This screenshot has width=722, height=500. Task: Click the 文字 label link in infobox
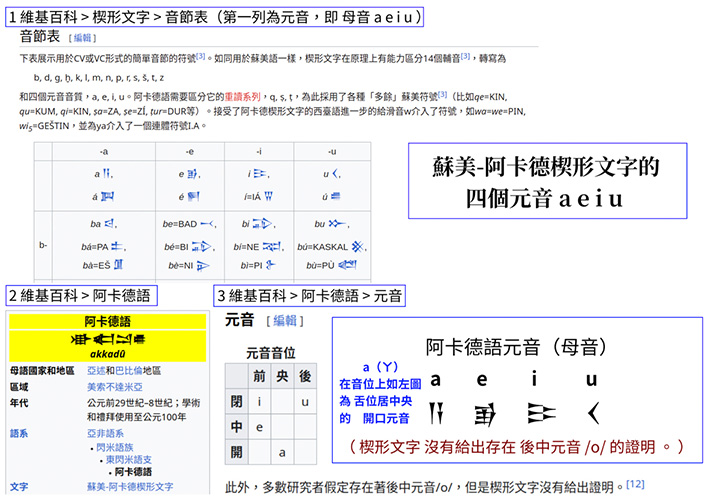[x=19, y=487]
